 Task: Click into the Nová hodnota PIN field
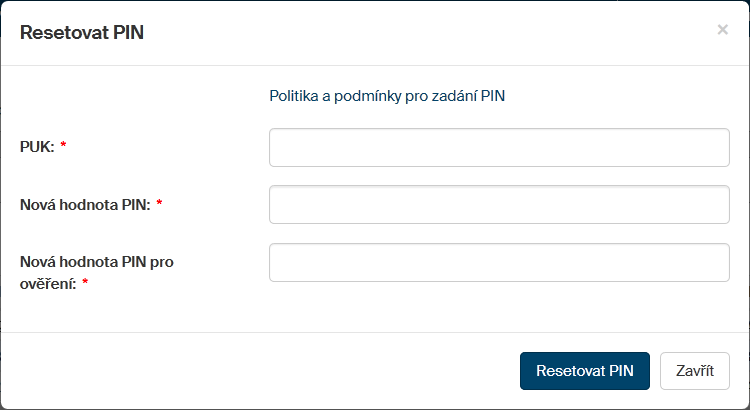499,205
